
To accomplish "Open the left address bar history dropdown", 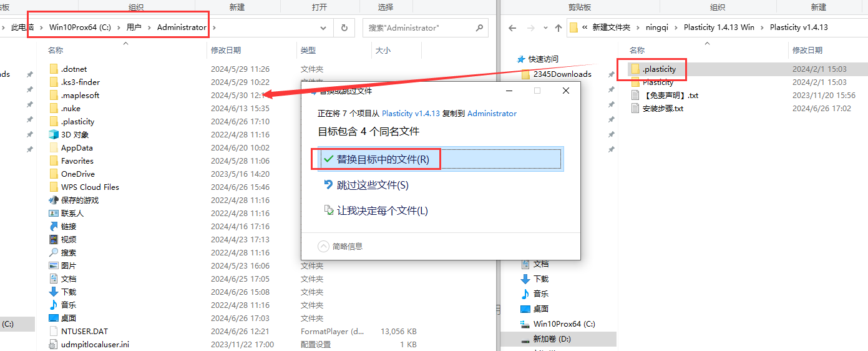I will (x=323, y=28).
